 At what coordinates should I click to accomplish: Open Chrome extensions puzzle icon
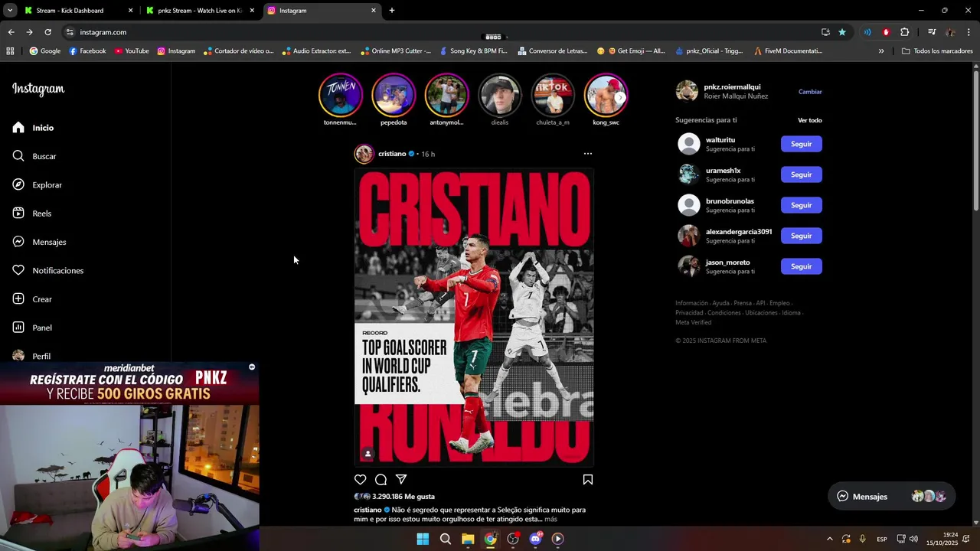point(904,32)
